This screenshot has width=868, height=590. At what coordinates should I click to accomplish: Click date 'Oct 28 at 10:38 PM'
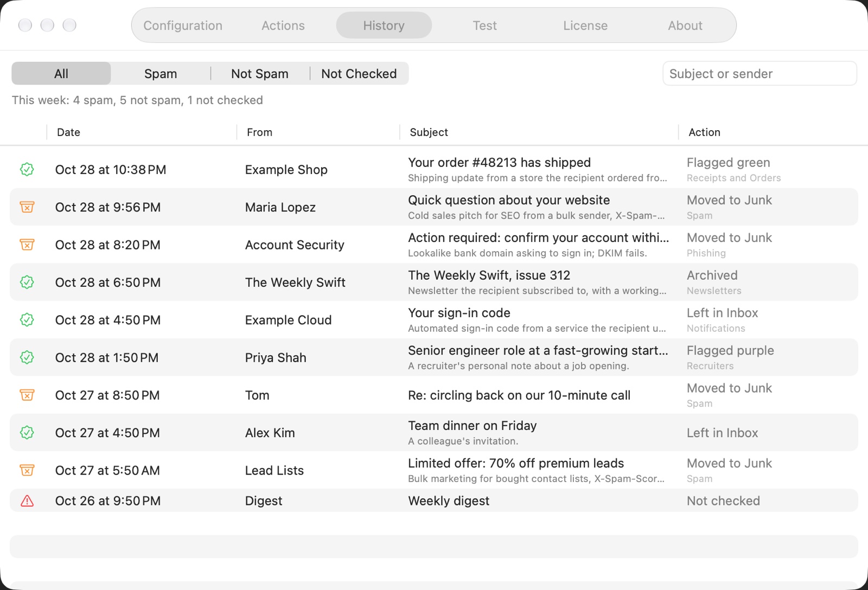point(111,170)
